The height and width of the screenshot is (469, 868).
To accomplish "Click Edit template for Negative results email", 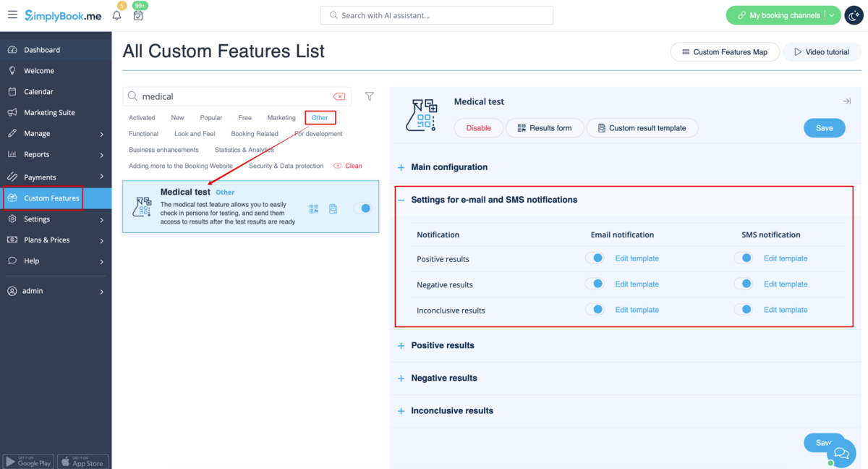I will coord(637,284).
